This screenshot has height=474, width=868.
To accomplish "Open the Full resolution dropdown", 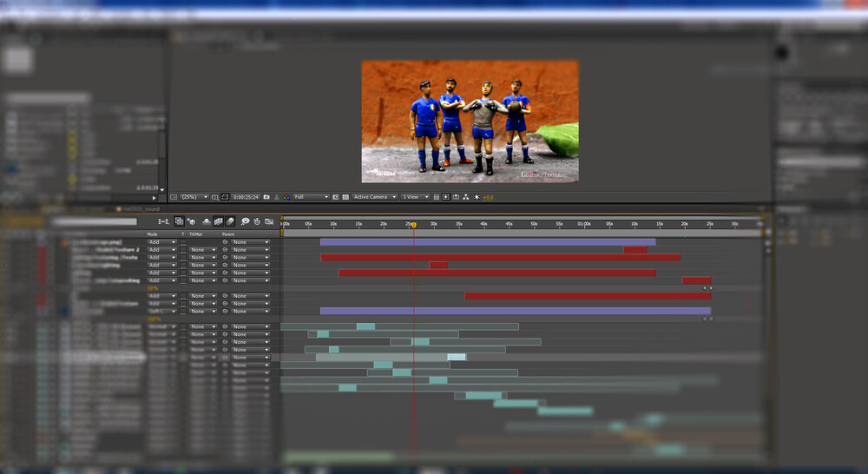I will [311, 197].
